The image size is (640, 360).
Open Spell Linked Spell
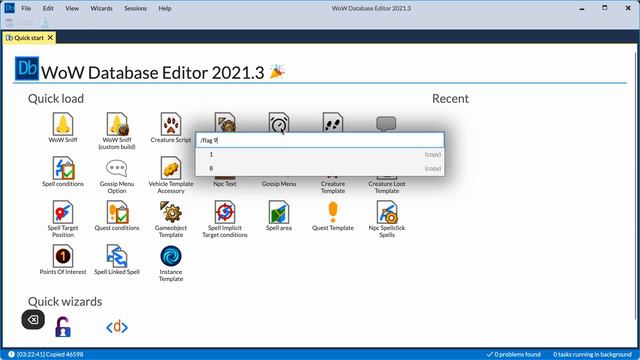click(x=117, y=260)
